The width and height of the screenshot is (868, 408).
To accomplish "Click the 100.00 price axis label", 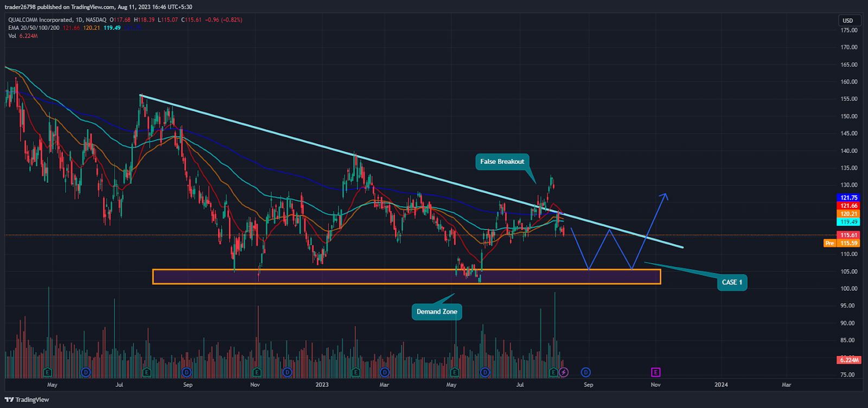I will (x=849, y=289).
